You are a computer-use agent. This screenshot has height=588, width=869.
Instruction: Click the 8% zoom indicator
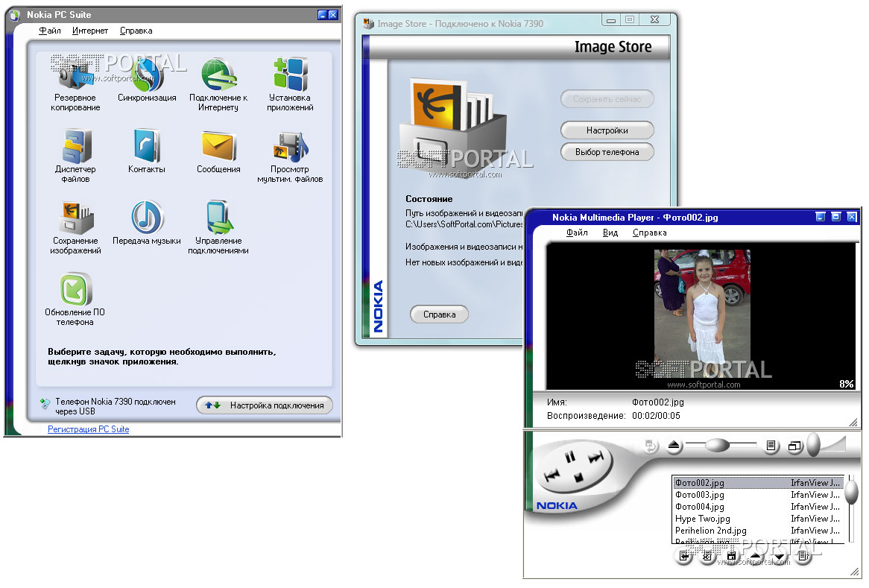tap(847, 384)
